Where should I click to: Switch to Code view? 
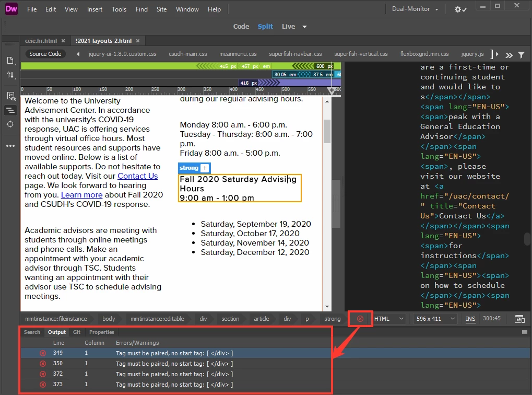pyautogui.click(x=241, y=27)
